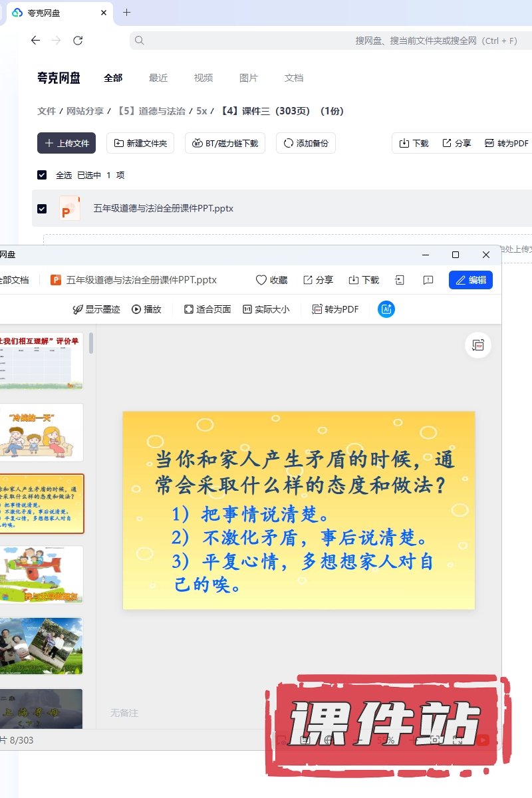Click 适合页面 fit-to-page button
This screenshot has width=532, height=798.
click(207, 309)
